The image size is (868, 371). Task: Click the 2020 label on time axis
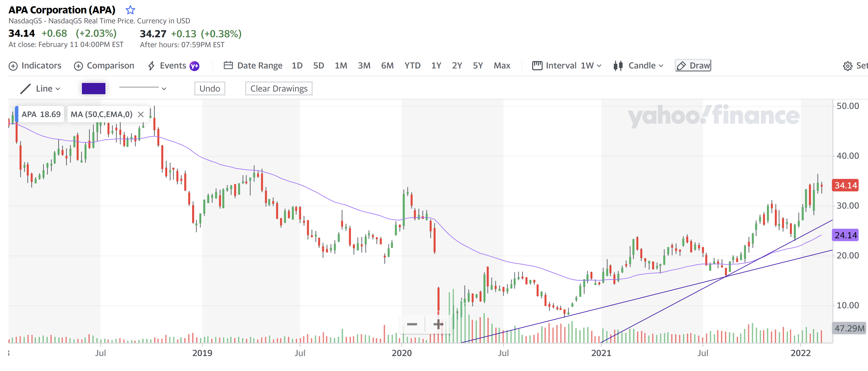click(402, 353)
